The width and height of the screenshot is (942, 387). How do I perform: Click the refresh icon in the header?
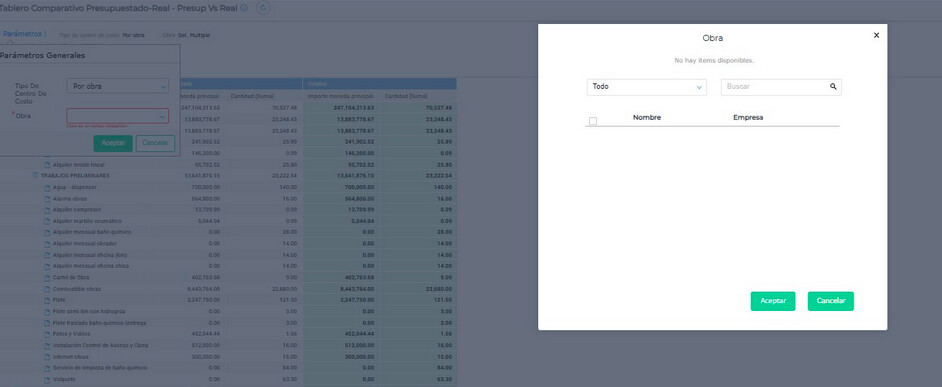click(x=263, y=8)
